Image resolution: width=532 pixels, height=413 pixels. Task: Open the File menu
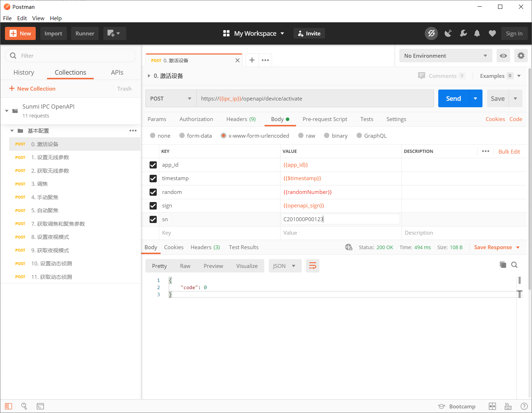(x=7, y=18)
